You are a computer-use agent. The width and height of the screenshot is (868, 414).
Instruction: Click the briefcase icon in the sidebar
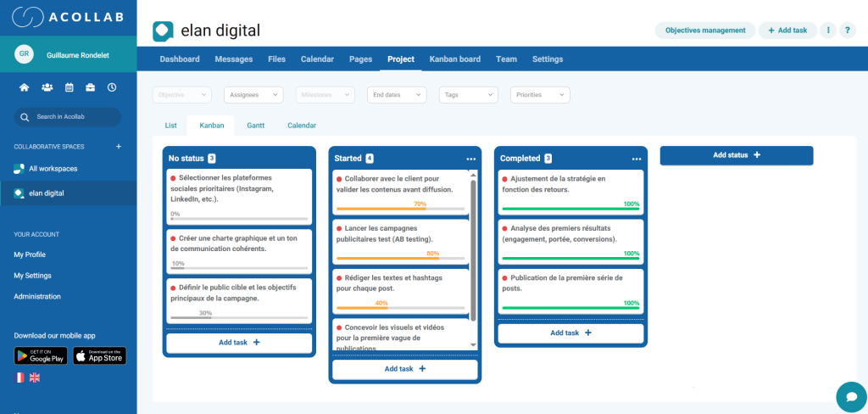90,87
